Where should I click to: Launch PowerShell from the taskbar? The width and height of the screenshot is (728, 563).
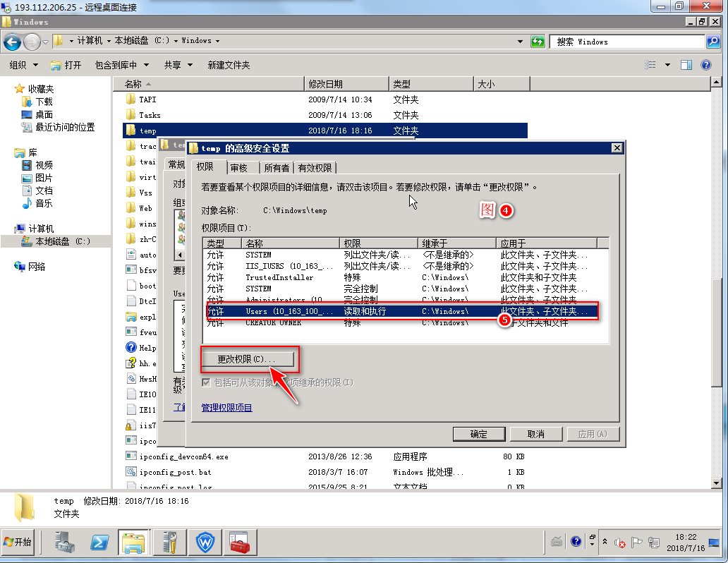pos(99,543)
